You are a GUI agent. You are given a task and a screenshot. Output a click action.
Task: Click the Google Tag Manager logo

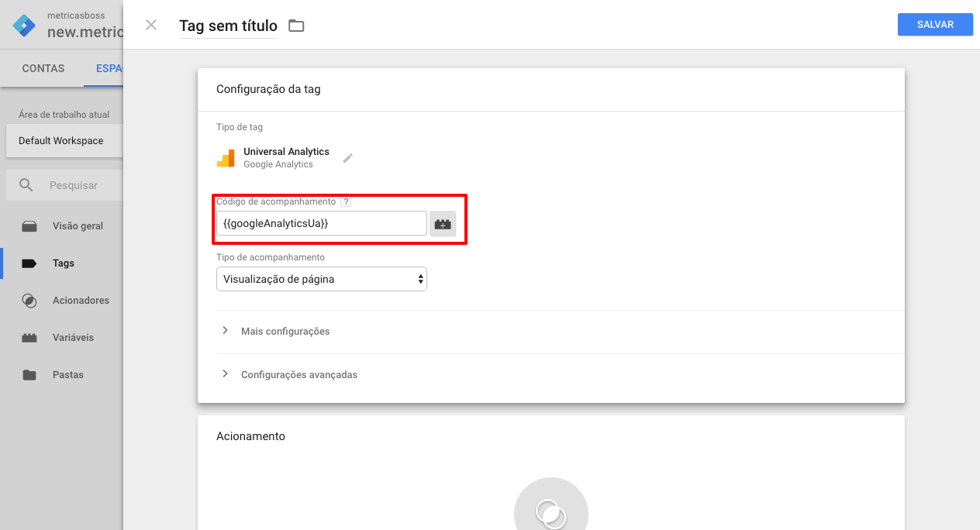[x=24, y=26]
